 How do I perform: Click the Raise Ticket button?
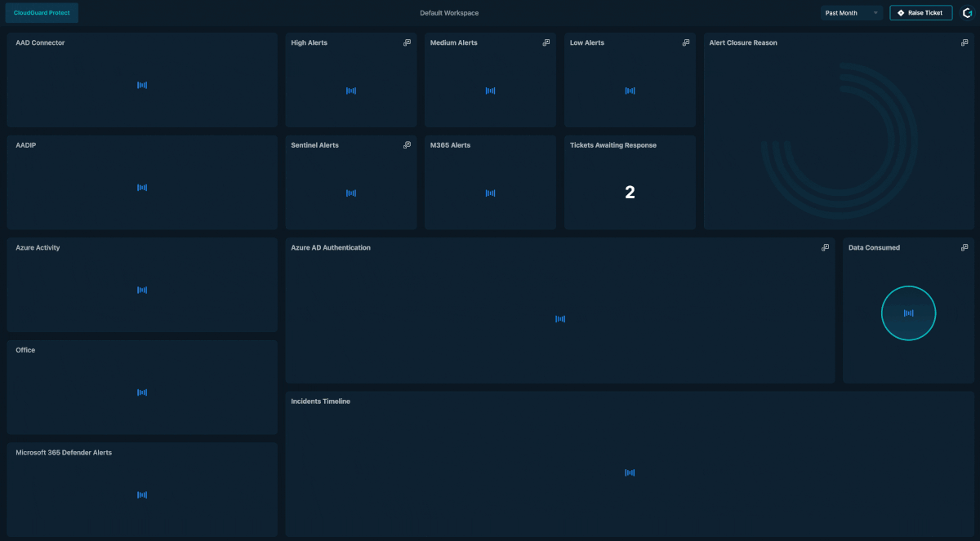click(x=920, y=13)
